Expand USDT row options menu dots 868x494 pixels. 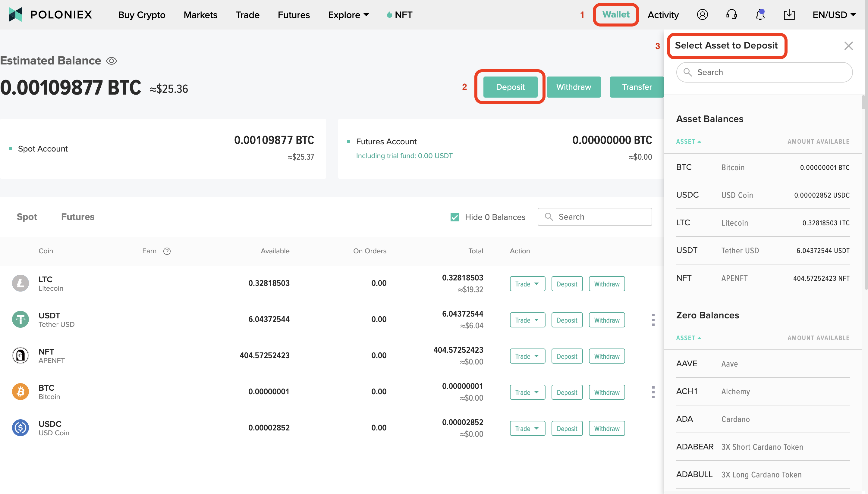tap(653, 320)
